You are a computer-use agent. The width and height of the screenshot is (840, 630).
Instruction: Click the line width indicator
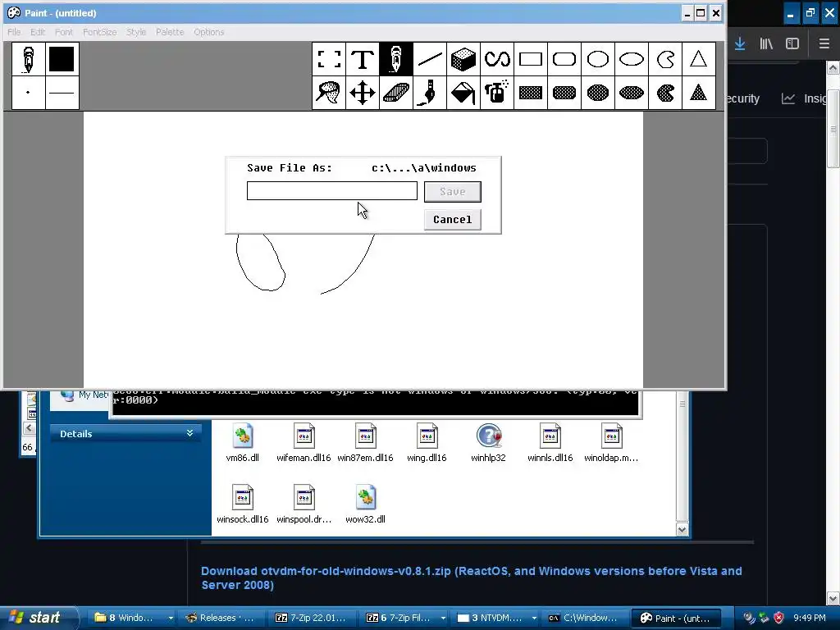tap(62, 93)
